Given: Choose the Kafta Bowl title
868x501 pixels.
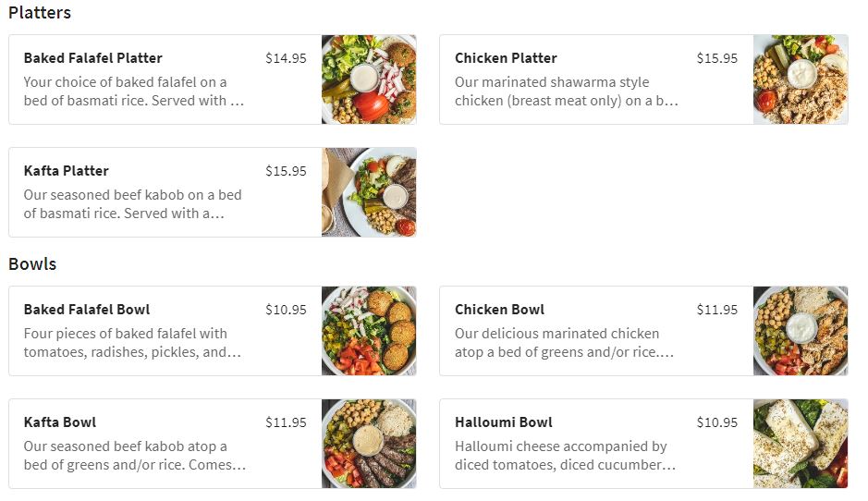Looking at the screenshot, I should [x=60, y=422].
